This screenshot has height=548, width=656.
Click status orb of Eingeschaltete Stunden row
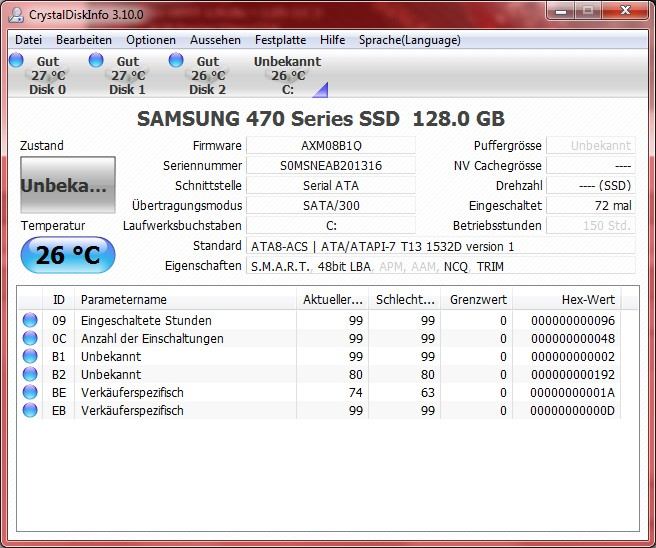pos(30,320)
